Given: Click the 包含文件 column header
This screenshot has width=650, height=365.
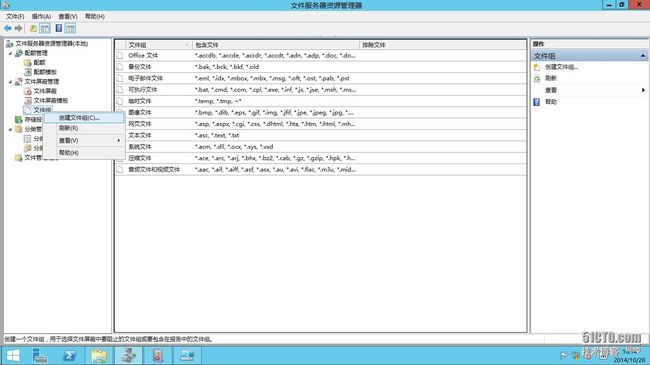Looking at the screenshot, I should (276, 45).
